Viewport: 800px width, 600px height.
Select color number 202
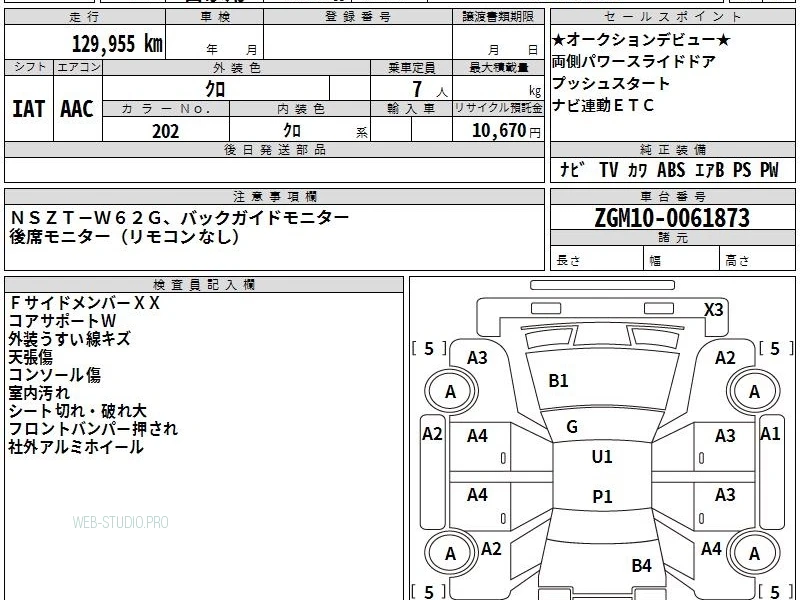pos(166,131)
